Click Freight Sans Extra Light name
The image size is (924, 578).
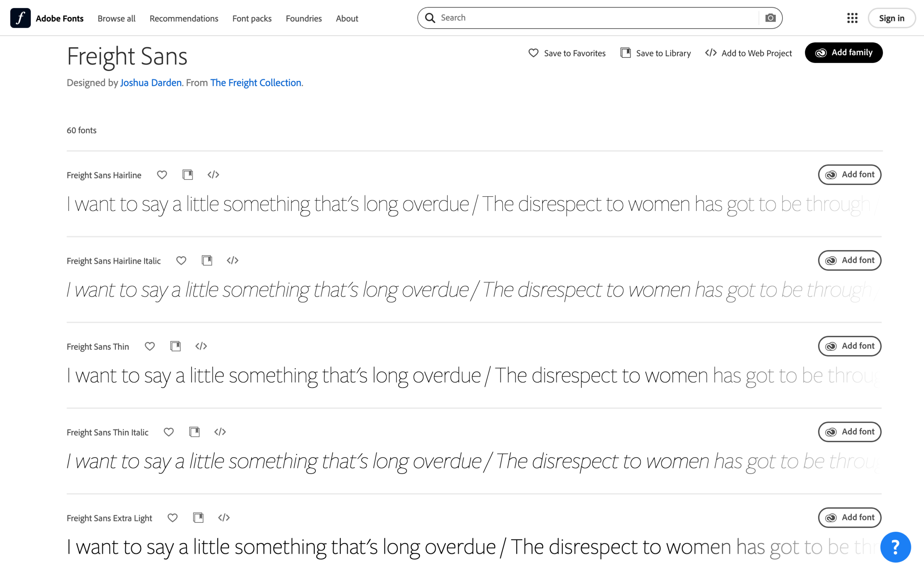[x=109, y=518]
